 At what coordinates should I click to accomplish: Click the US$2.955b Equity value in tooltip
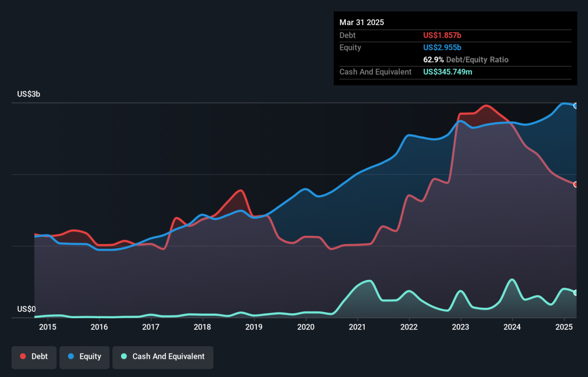tap(442, 48)
